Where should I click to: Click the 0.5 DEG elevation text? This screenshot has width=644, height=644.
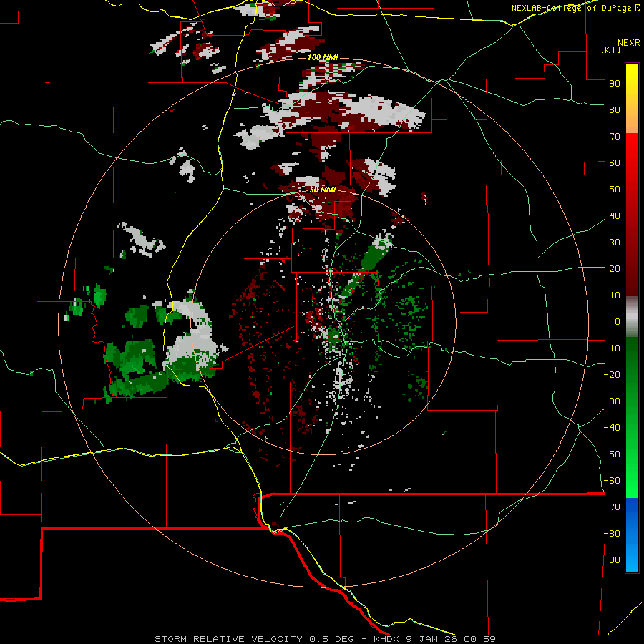[331, 639]
